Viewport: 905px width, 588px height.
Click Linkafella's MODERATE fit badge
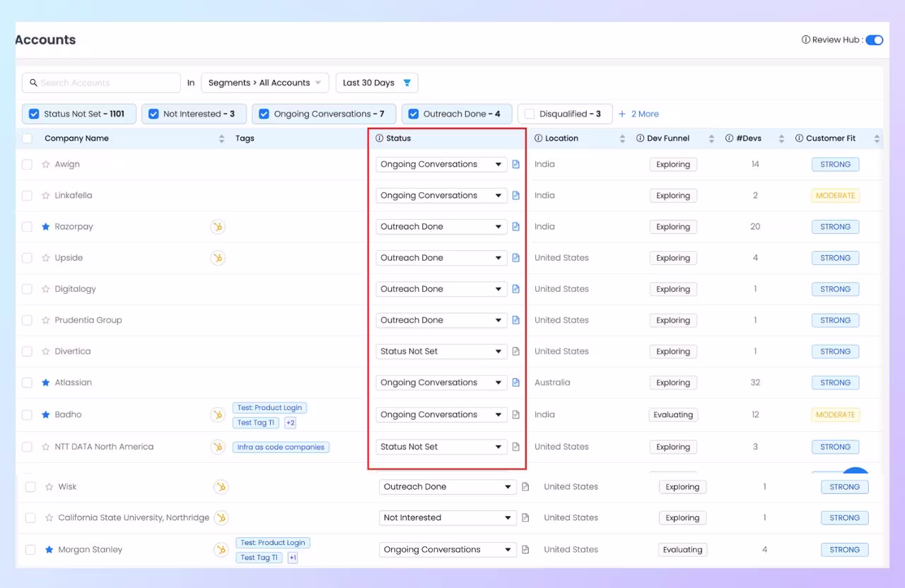coord(835,196)
